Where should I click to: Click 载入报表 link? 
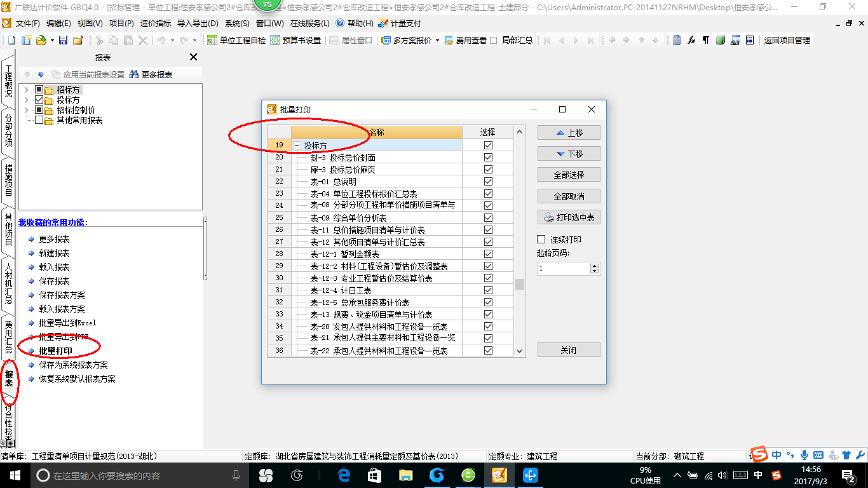coord(54,267)
